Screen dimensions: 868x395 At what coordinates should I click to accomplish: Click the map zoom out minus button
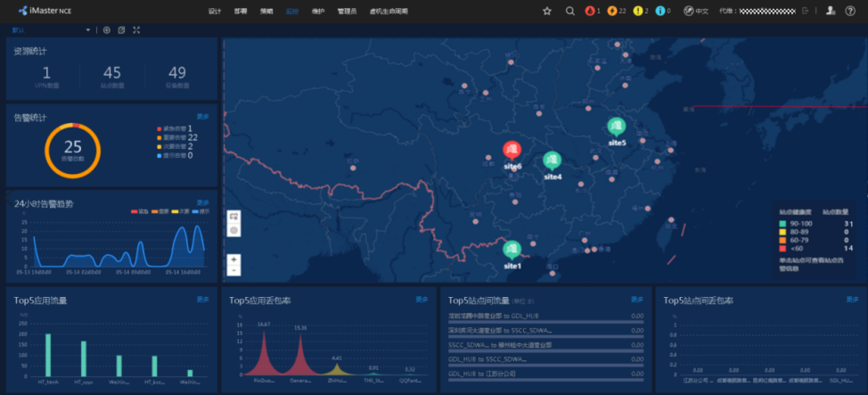pyautogui.click(x=233, y=270)
